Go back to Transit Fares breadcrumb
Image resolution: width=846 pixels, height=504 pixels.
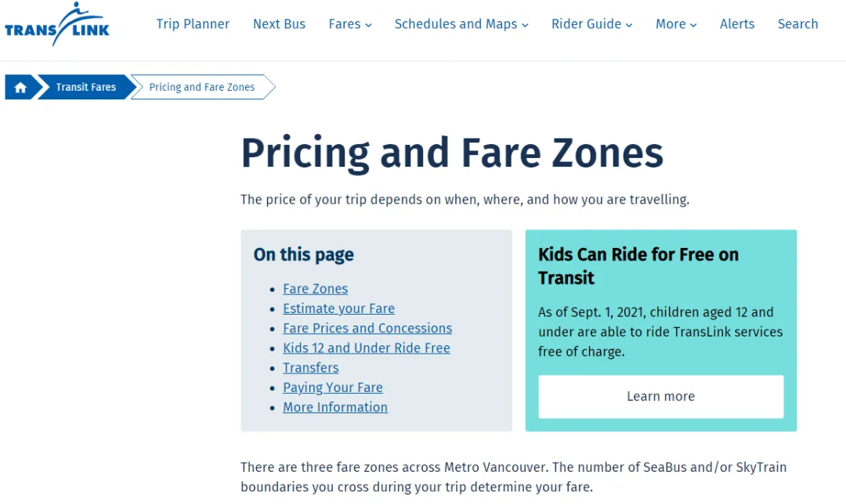86,88
